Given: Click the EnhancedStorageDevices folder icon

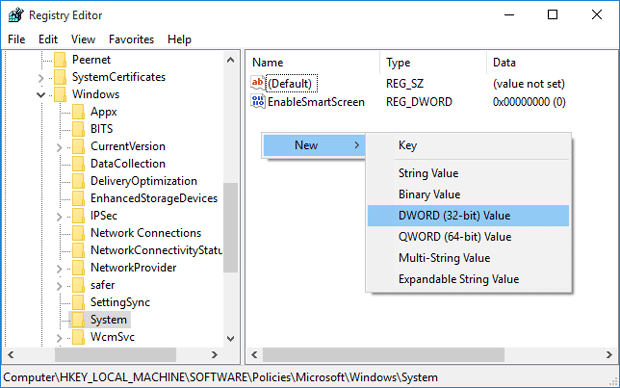Looking at the screenshot, I should click(x=78, y=198).
